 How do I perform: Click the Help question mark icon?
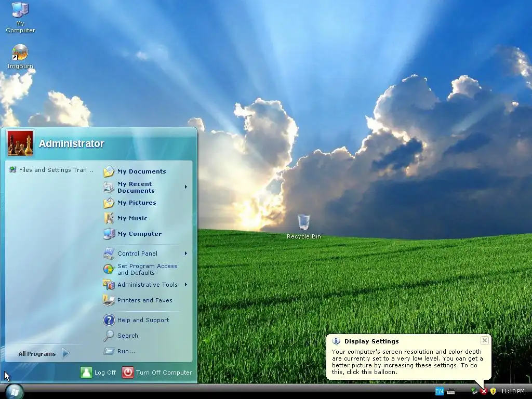tap(109, 320)
